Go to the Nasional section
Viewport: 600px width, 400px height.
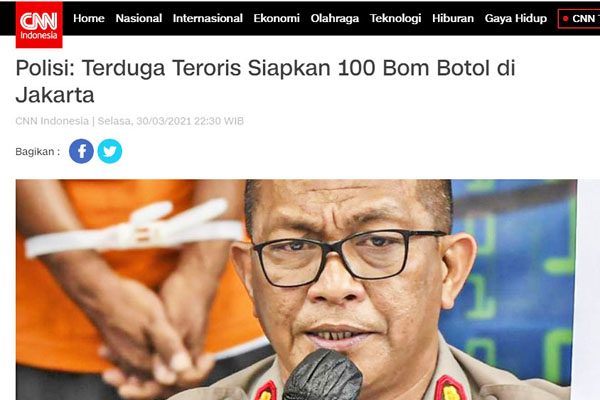(139, 18)
